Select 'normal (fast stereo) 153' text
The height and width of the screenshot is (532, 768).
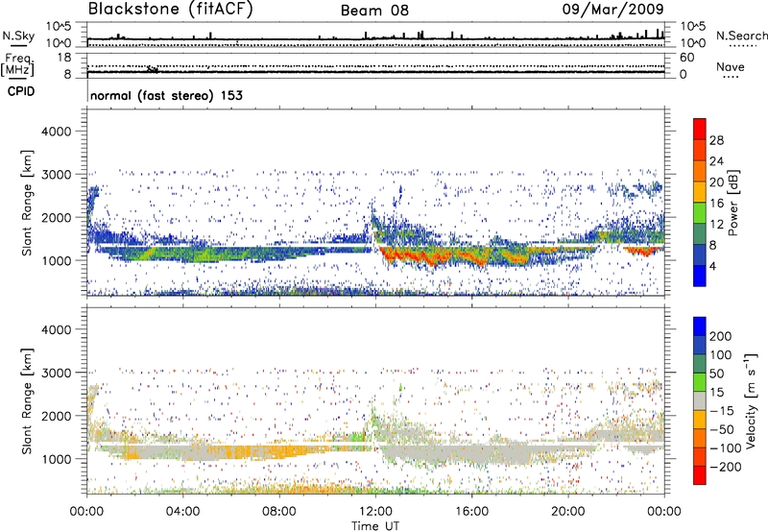166,95
